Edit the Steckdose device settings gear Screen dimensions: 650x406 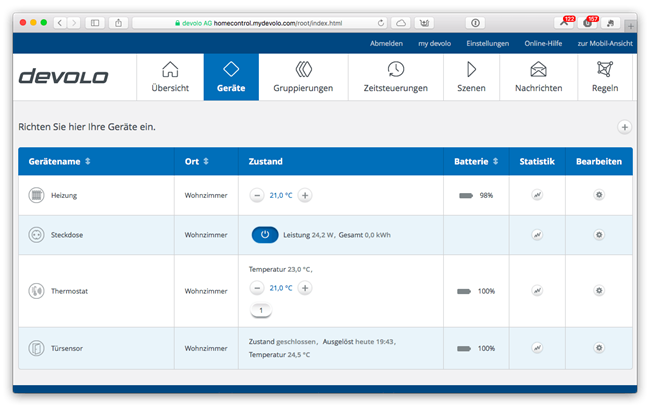[x=599, y=234]
